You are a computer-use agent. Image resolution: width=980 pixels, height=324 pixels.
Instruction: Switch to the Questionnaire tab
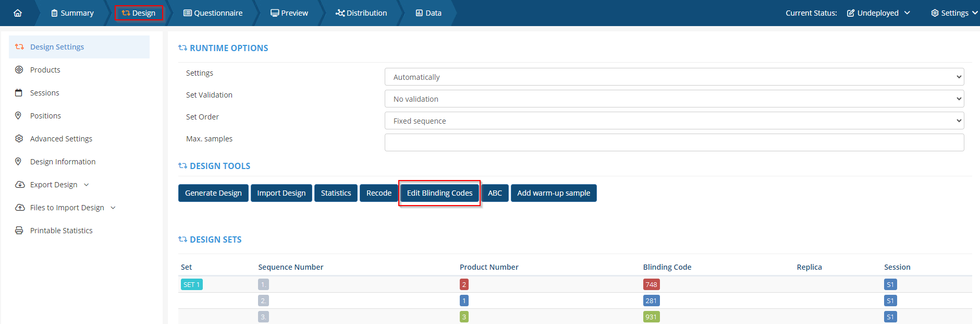click(x=213, y=13)
